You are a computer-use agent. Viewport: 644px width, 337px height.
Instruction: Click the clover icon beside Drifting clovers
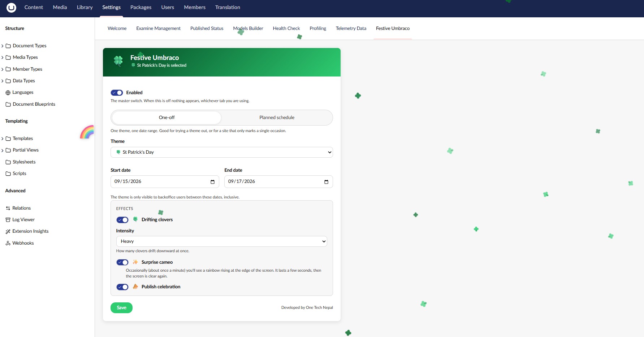135,219
